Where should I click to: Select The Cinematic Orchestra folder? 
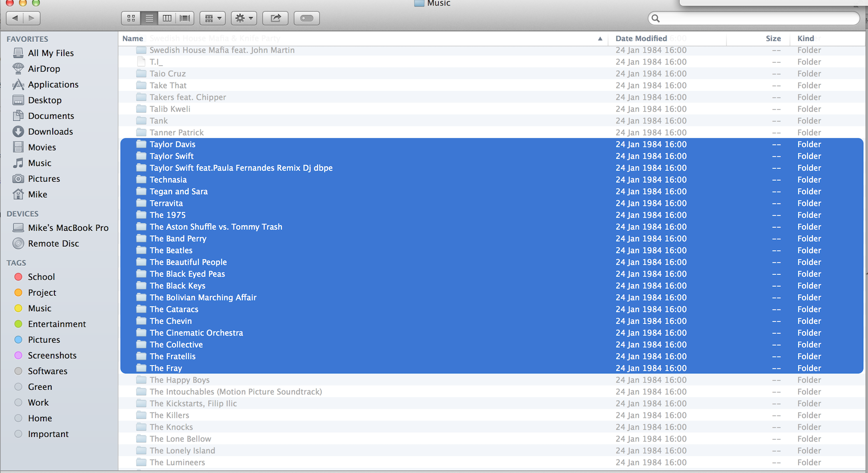coord(492,333)
